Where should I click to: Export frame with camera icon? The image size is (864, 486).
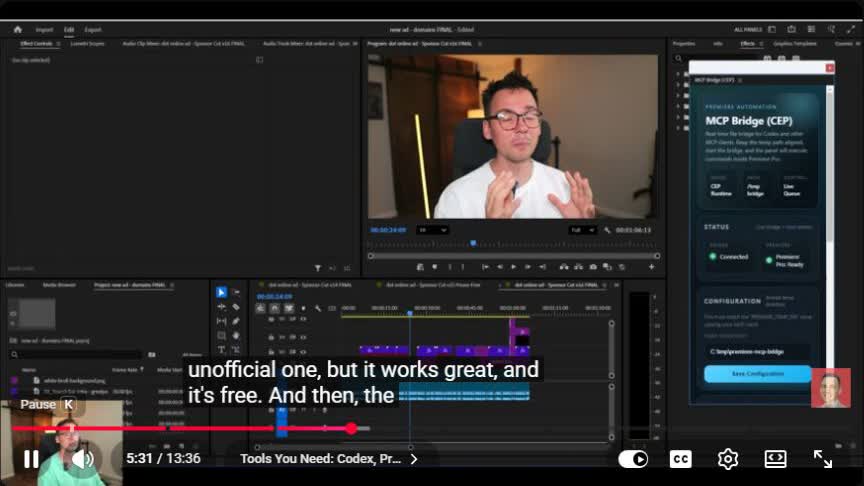pos(593,267)
